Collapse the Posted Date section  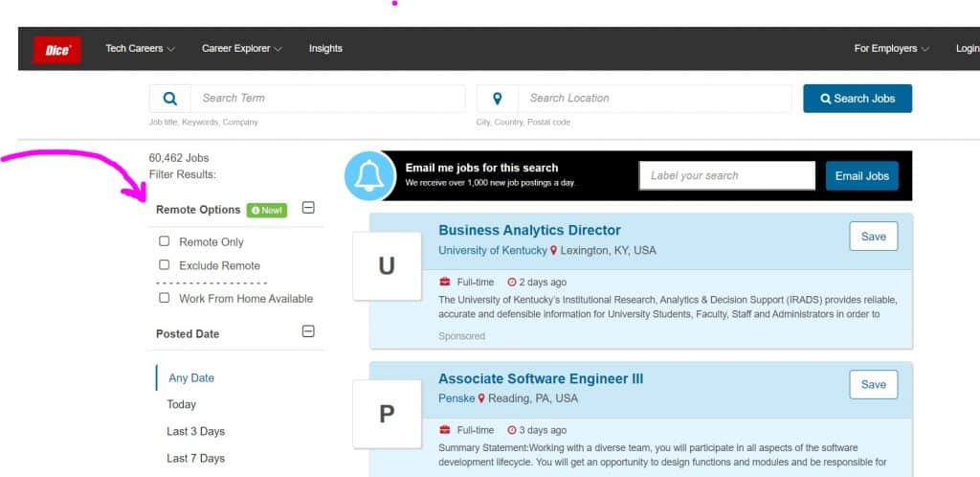(x=308, y=331)
